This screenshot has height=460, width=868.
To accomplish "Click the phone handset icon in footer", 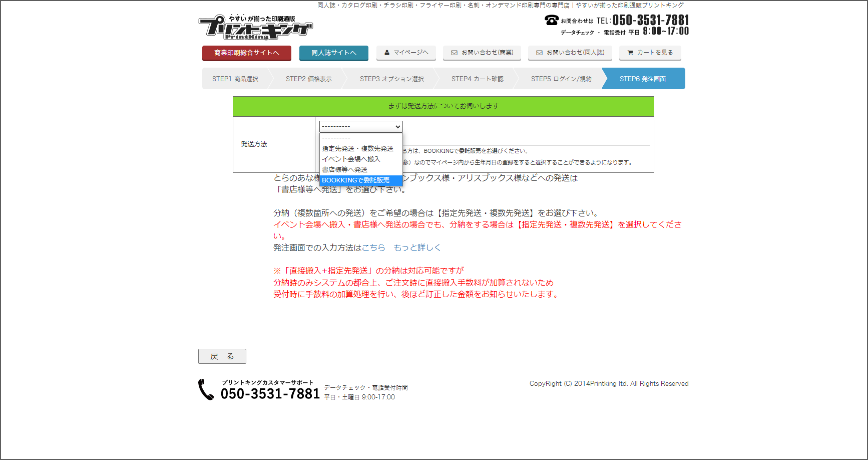I will (206, 389).
